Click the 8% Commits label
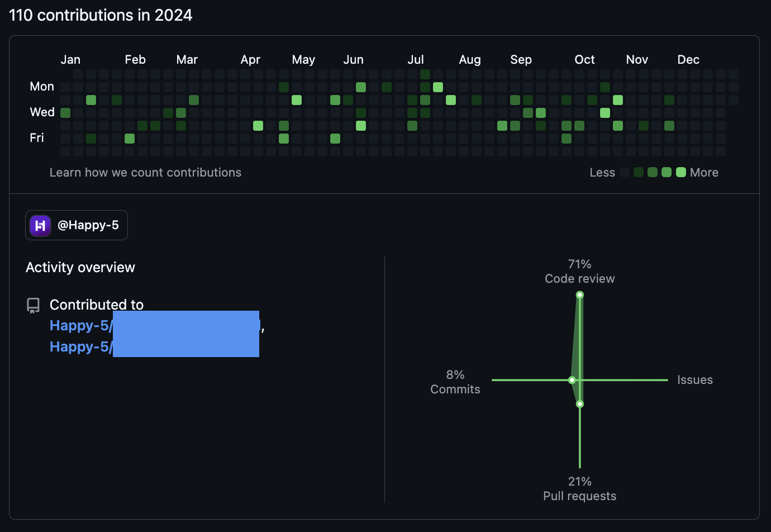Viewport: 771px width, 532px height. (455, 382)
